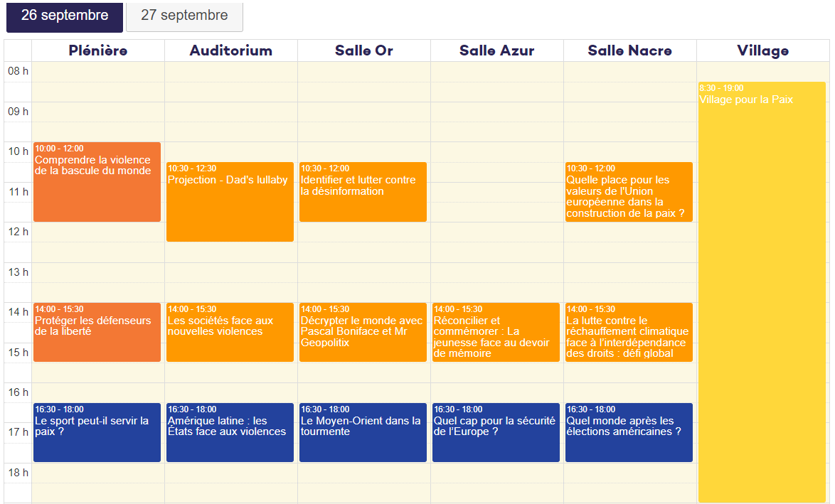Click the Plénière column header

98,50
